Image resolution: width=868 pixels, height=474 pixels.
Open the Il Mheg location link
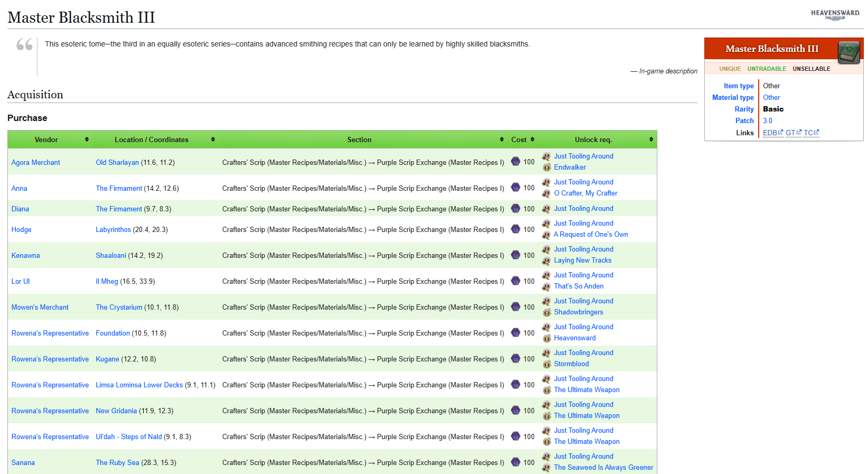[107, 281]
